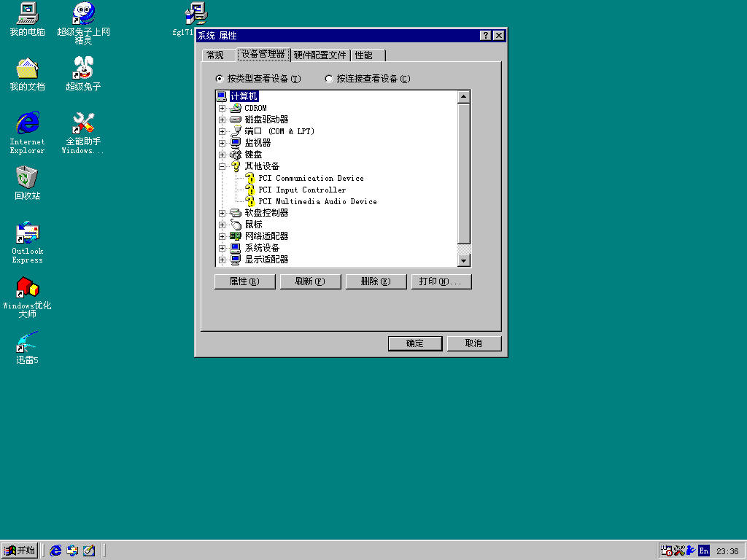Image resolution: width=747 pixels, height=560 pixels.
Task: Collapse the 其他设备 node
Action: [x=222, y=166]
